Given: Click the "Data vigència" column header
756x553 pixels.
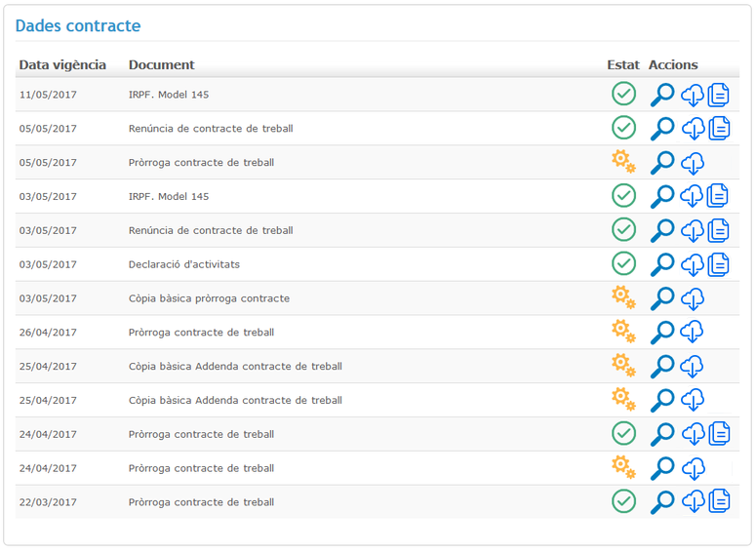Looking at the screenshot, I should [62, 65].
